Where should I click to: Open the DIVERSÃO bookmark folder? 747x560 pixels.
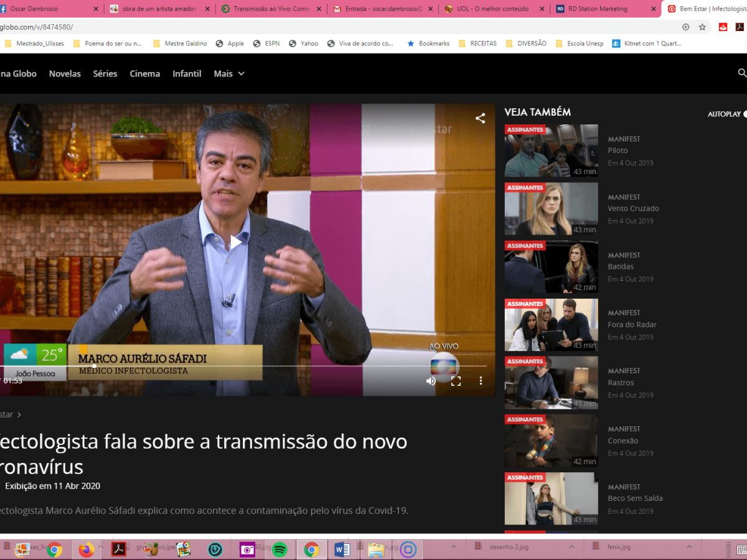526,44
